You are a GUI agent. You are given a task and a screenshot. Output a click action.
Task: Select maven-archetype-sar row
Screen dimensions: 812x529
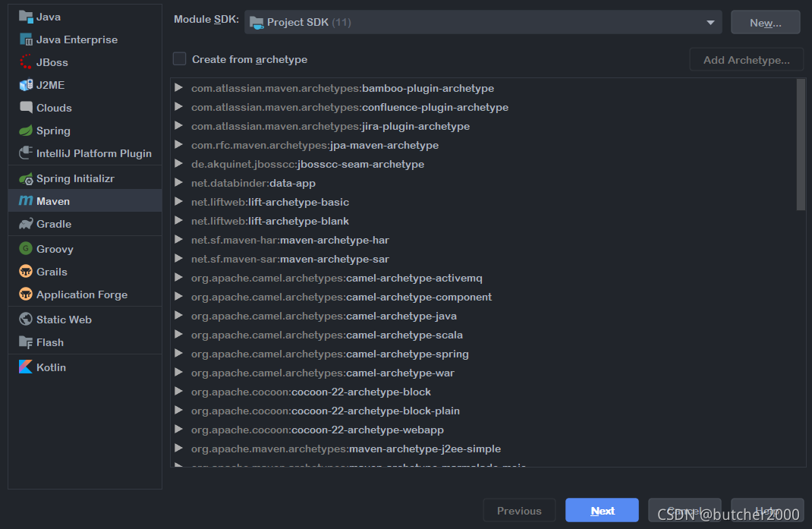click(x=483, y=259)
